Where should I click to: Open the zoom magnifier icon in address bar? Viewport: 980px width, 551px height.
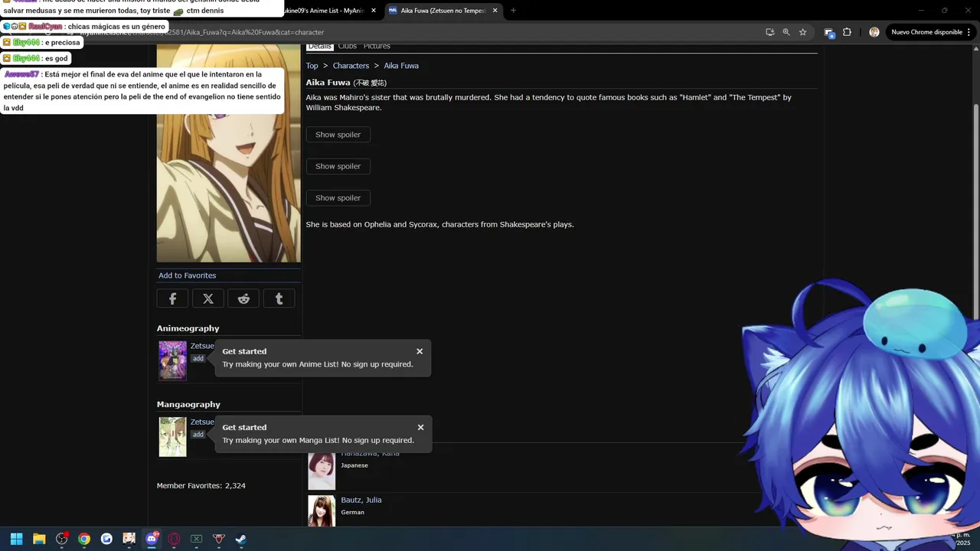(x=786, y=32)
